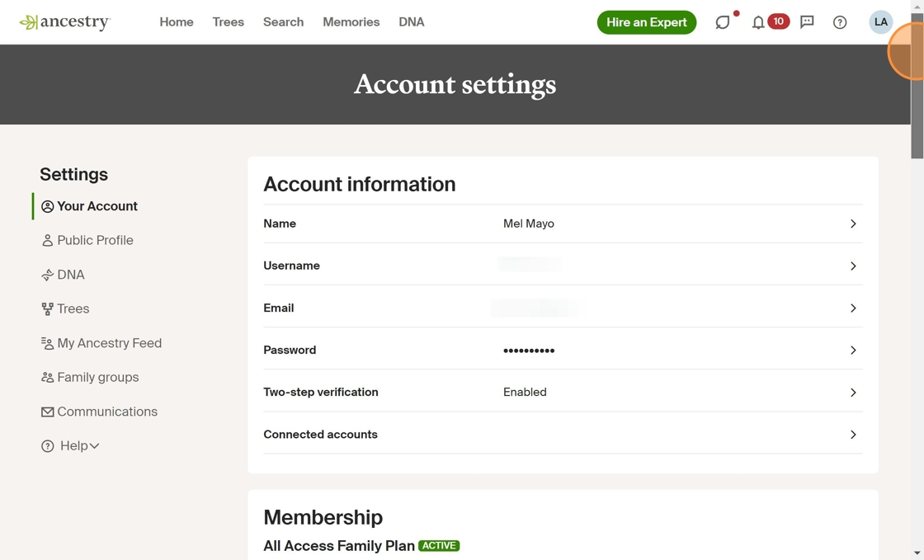Click the Account information heading
Screen dimensions: 924x560
pyautogui.click(x=360, y=184)
